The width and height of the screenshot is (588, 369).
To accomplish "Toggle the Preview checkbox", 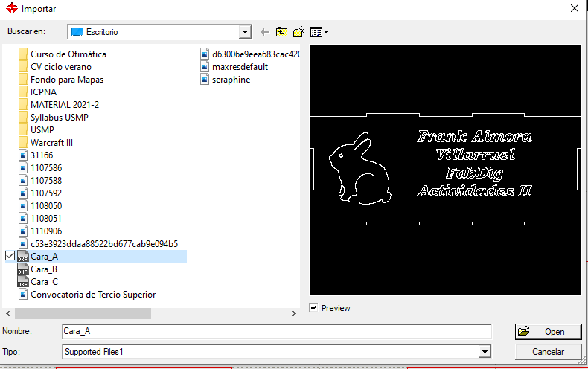I will (x=313, y=308).
